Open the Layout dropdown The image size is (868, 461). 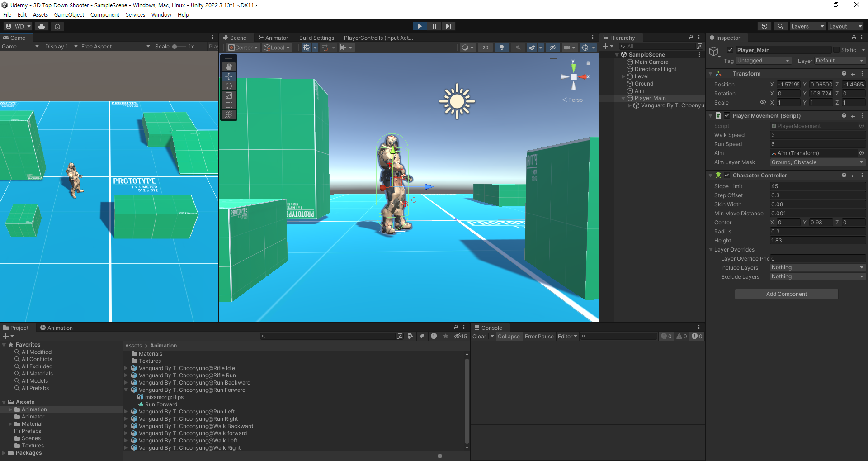pos(845,26)
